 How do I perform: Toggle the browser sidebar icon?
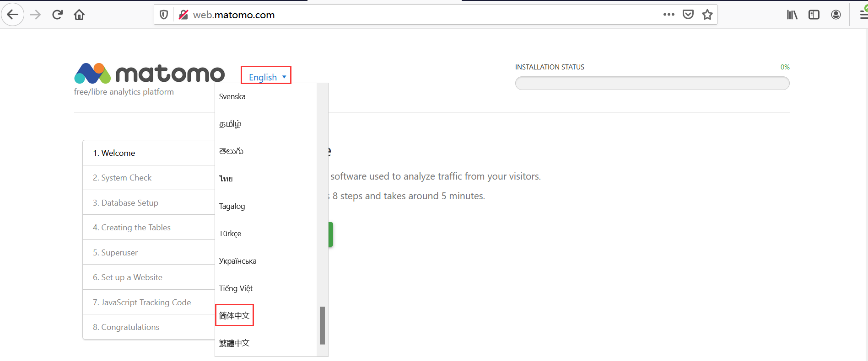tap(814, 15)
